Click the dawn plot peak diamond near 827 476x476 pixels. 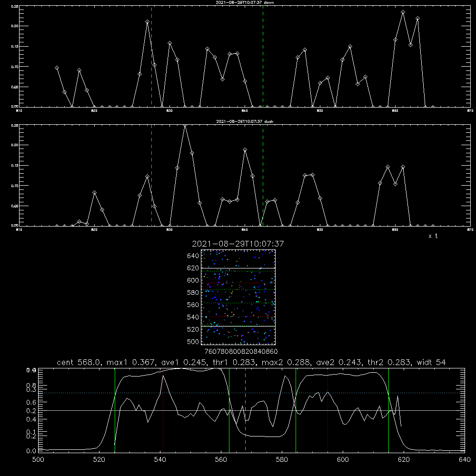coord(147,21)
